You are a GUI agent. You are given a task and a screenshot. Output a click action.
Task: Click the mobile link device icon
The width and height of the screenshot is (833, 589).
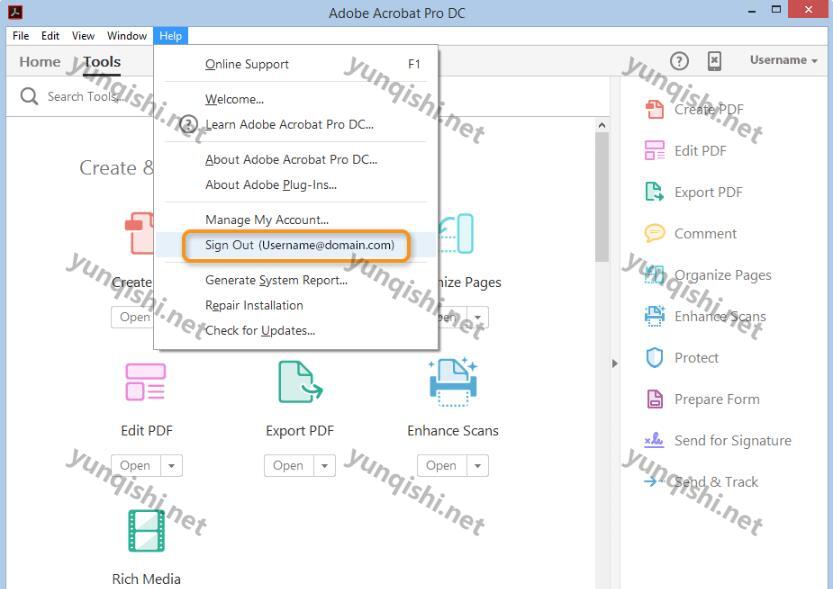click(x=715, y=61)
